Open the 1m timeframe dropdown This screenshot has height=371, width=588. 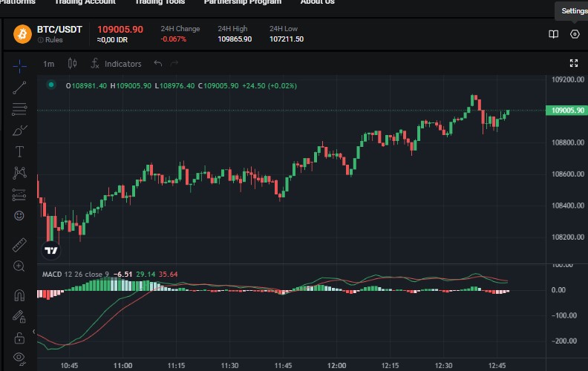point(48,64)
